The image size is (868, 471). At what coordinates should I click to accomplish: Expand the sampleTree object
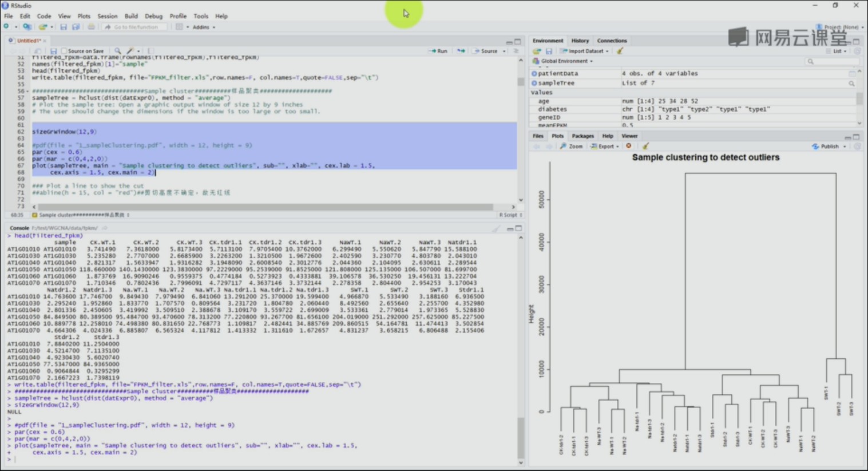point(534,83)
